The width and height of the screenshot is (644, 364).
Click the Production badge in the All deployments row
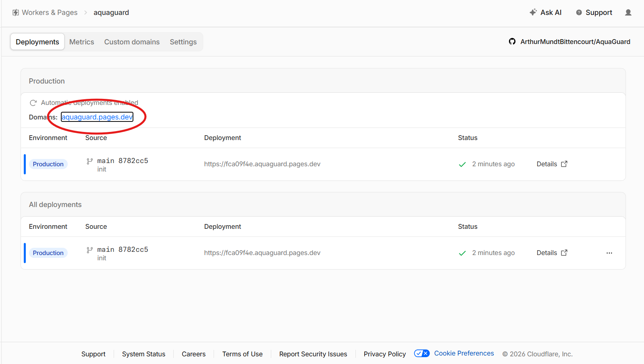(x=48, y=253)
